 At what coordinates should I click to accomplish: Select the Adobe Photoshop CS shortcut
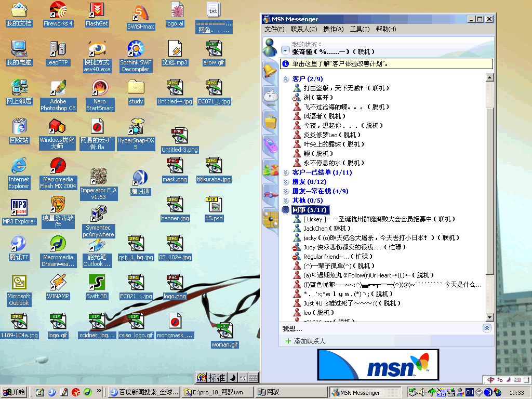click(x=58, y=96)
